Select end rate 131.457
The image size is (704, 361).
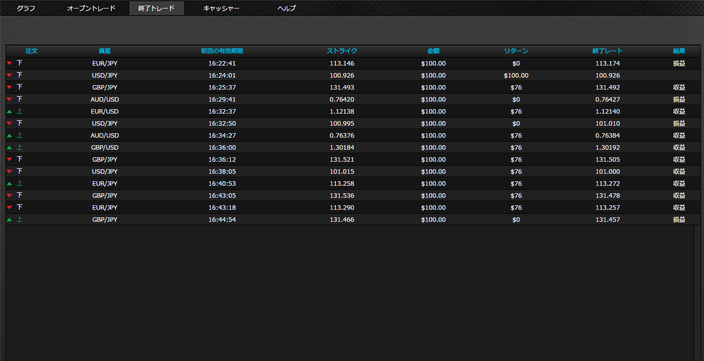point(607,220)
